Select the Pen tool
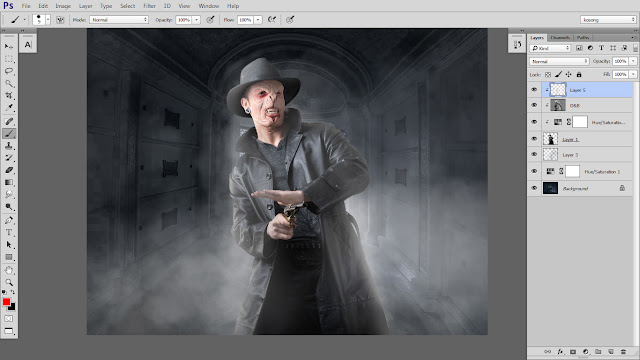 9,220
